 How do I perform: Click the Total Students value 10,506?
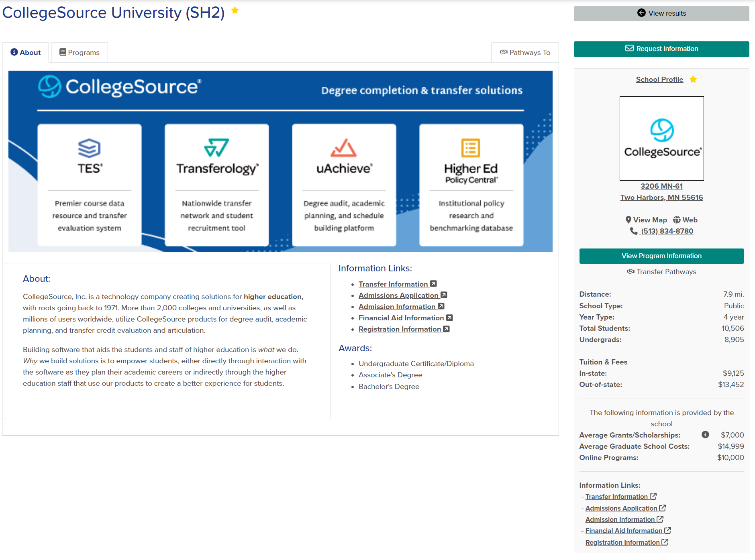[733, 328]
